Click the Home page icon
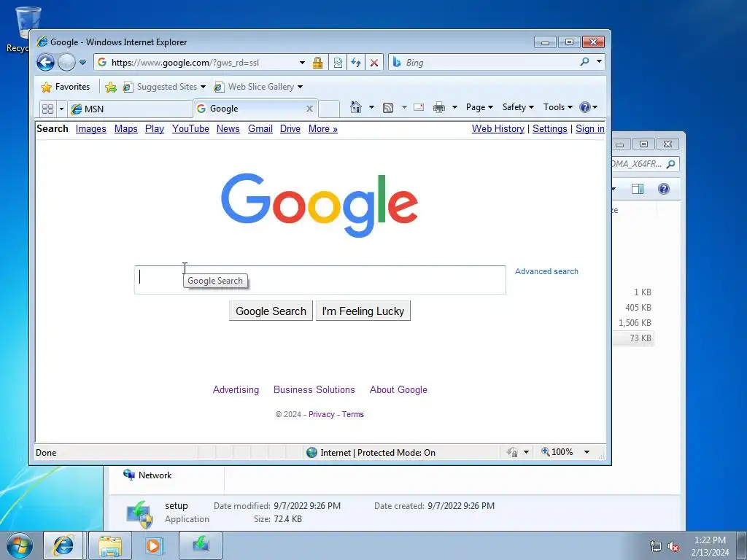 pyautogui.click(x=356, y=107)
